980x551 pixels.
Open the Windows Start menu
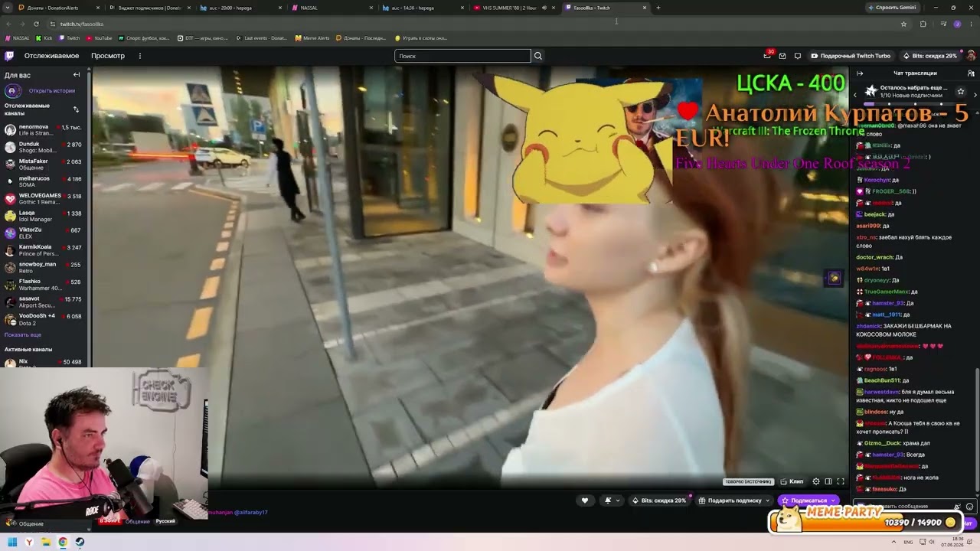click(x=12, y=543)
